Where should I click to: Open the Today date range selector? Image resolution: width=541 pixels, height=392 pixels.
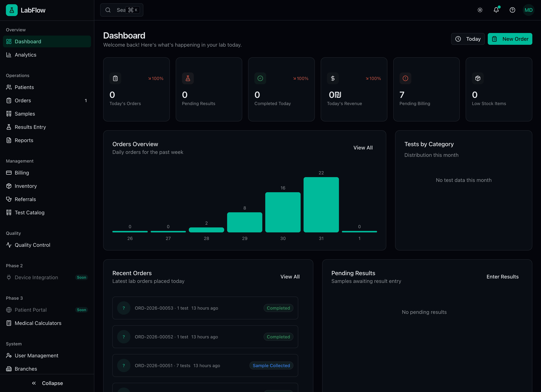[x=468, y=39]
